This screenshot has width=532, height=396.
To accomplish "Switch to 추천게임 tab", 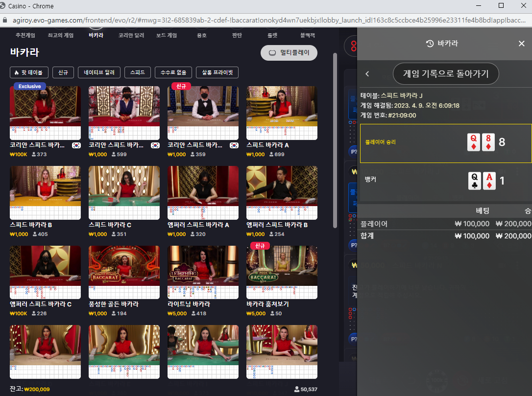I will (25, 35).
